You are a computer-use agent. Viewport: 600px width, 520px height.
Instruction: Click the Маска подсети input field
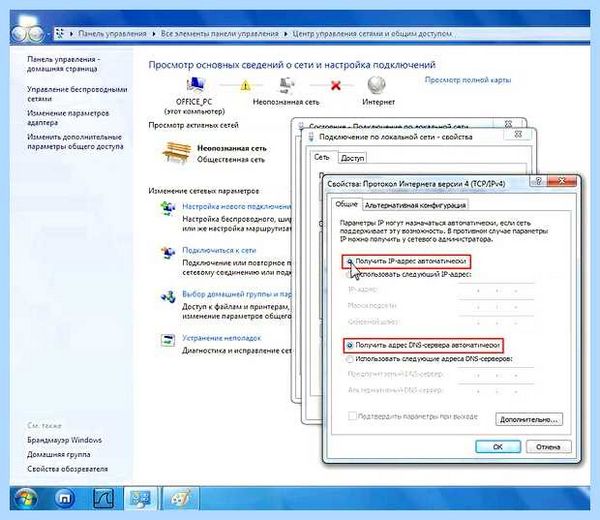pos(496,307)
